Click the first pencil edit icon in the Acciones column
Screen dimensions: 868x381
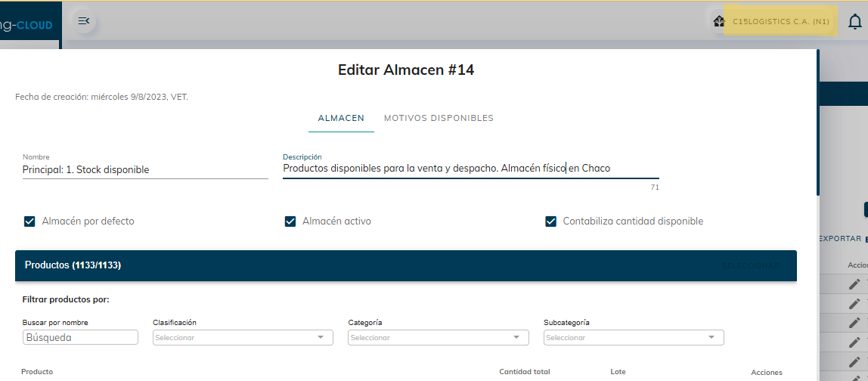tap(854, 284)
